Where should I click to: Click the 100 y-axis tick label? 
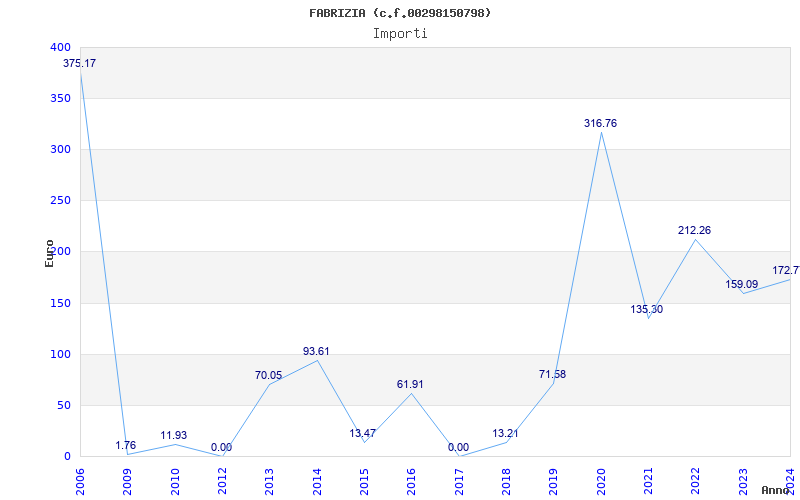coord(60,355)
